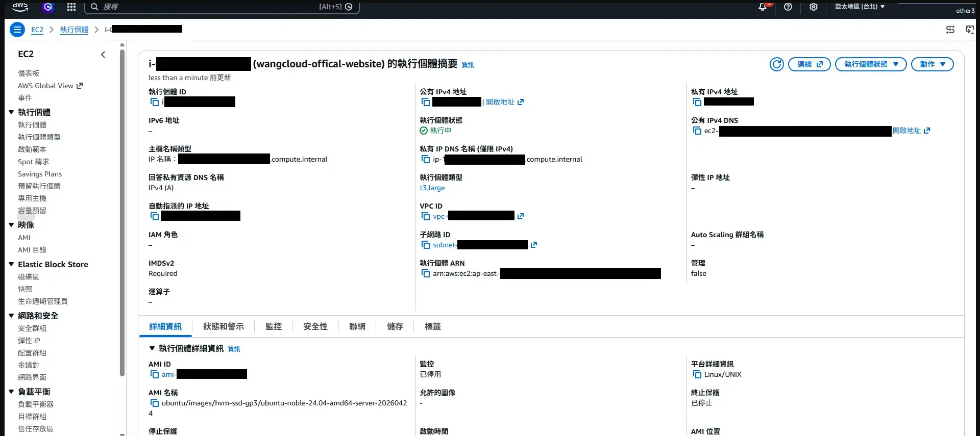The width and height of the screenshot is (980, 436).
Task: Copy the VPC ID
Action: click(426, 216)
